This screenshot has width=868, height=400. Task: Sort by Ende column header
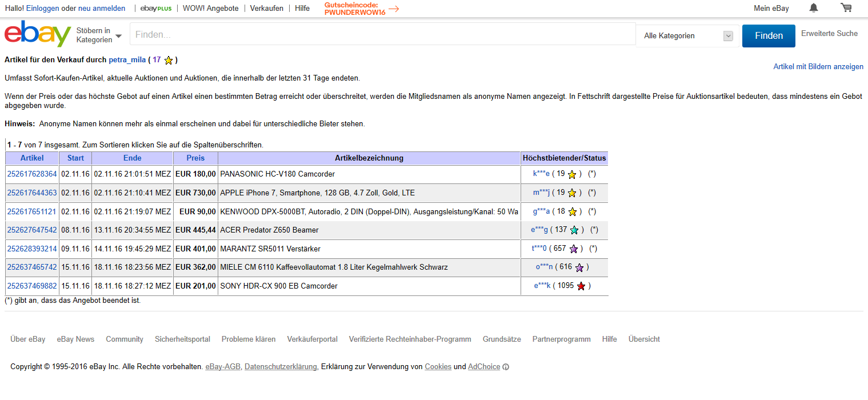(x=133, y=158)
